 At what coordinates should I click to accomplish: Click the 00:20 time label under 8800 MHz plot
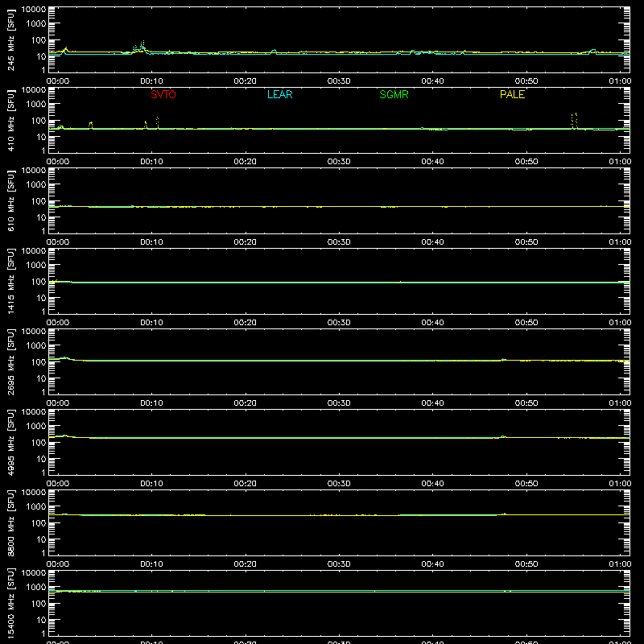246,564
